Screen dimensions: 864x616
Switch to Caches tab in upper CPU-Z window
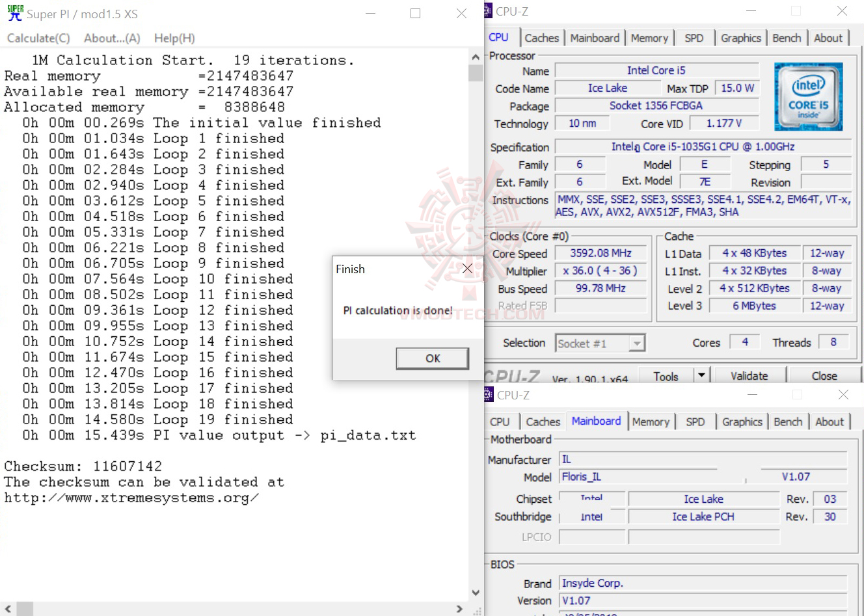(x=542, y=38)
